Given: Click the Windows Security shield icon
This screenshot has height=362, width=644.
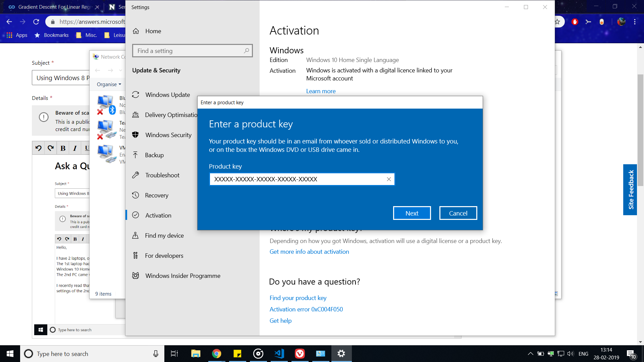Looking at the screenshot, I should 136,135.
